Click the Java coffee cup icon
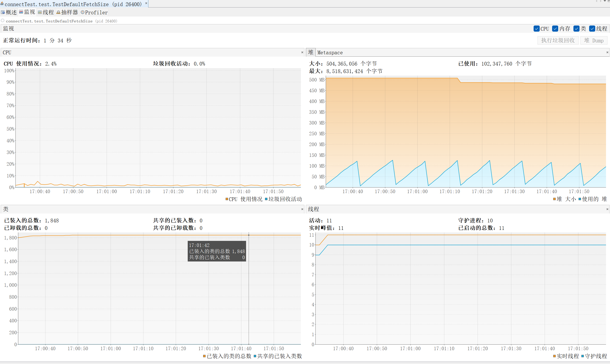This screenshot has height=364, width=610. coord(2,4)
